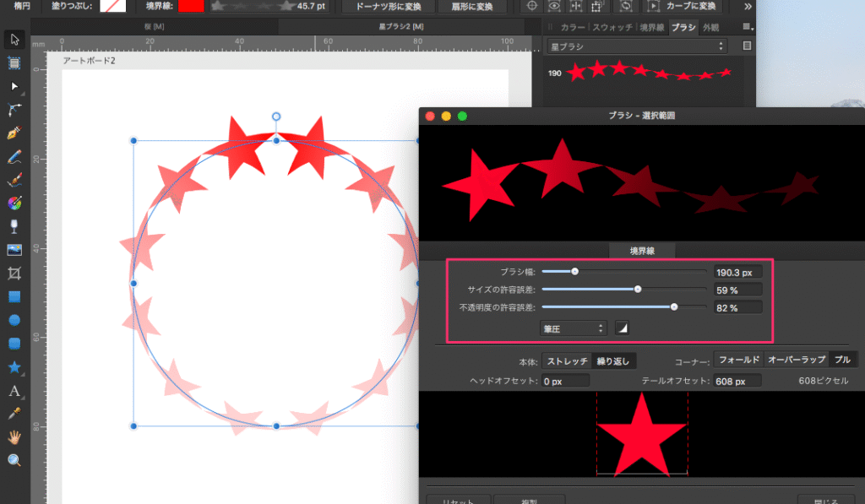Click the ドーナツ形に変換 button

point(379,6)
